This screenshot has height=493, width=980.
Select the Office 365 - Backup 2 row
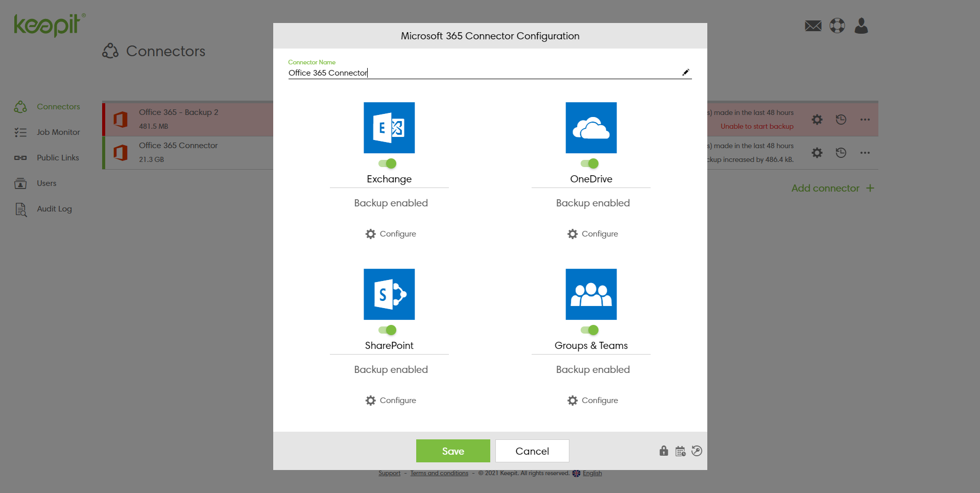[490, 119]
